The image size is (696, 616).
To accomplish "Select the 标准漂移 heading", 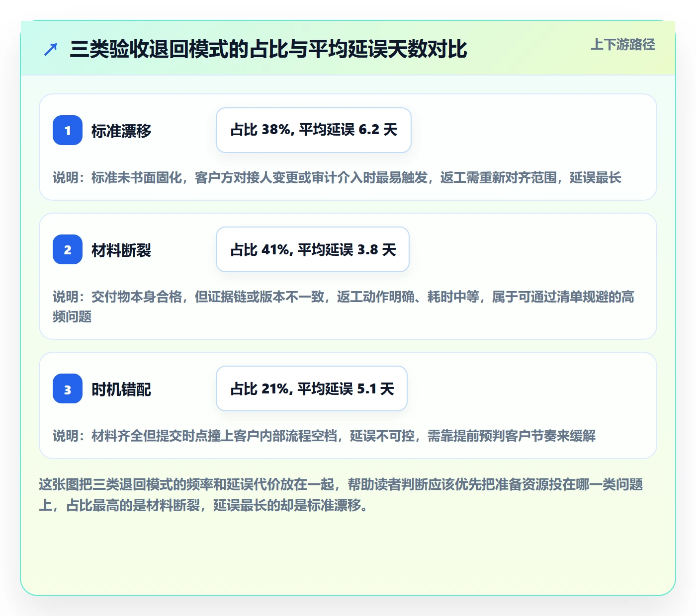I will click(x=121, y=131).
